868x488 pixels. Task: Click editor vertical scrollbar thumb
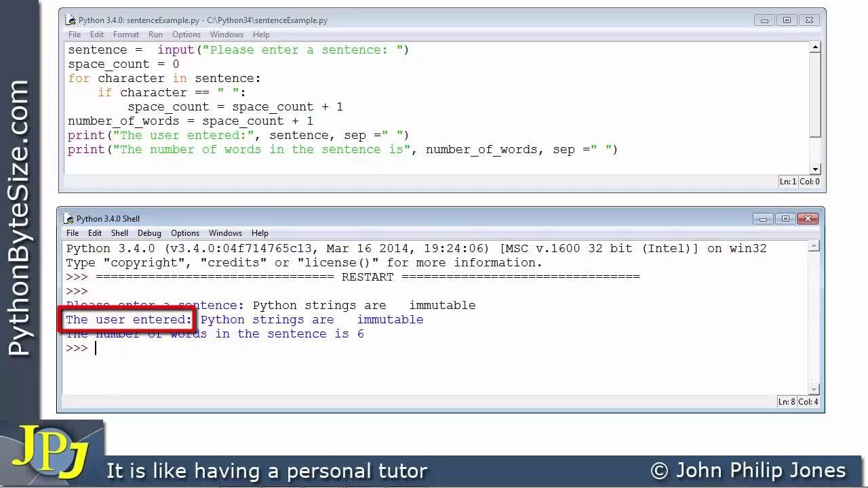[x=816, y=96]
